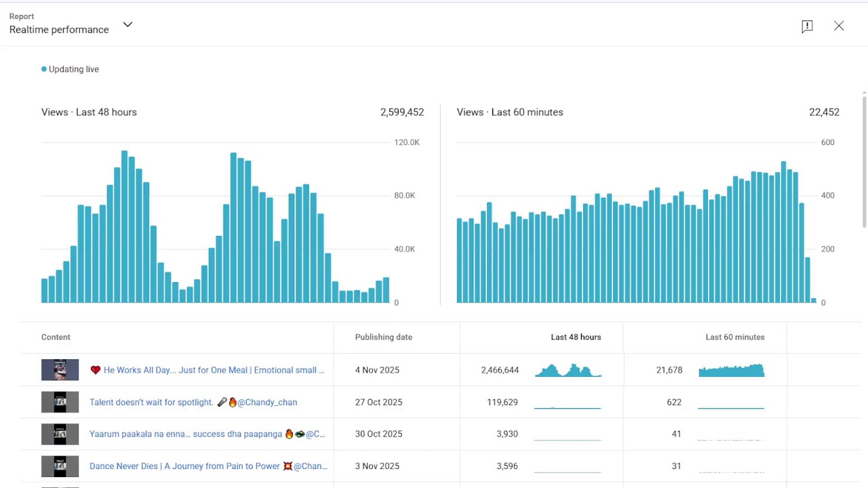Click the 'Publishing date' column header
This screenshot has width=868, height=488.
(383, 337)
